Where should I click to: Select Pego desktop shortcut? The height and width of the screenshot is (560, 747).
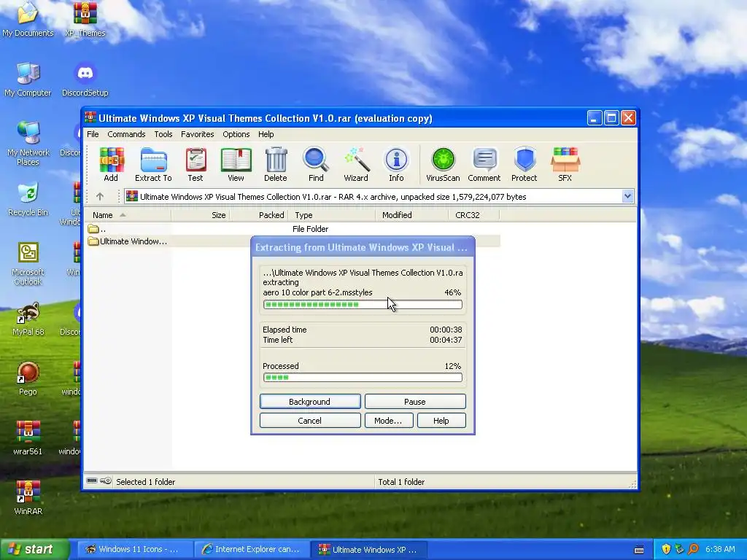28,378
